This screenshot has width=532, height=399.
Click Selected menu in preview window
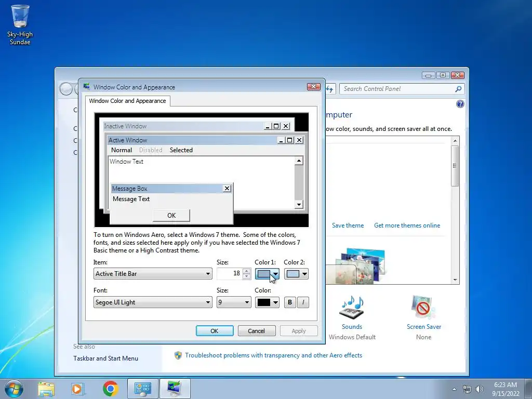click(181, 150)
